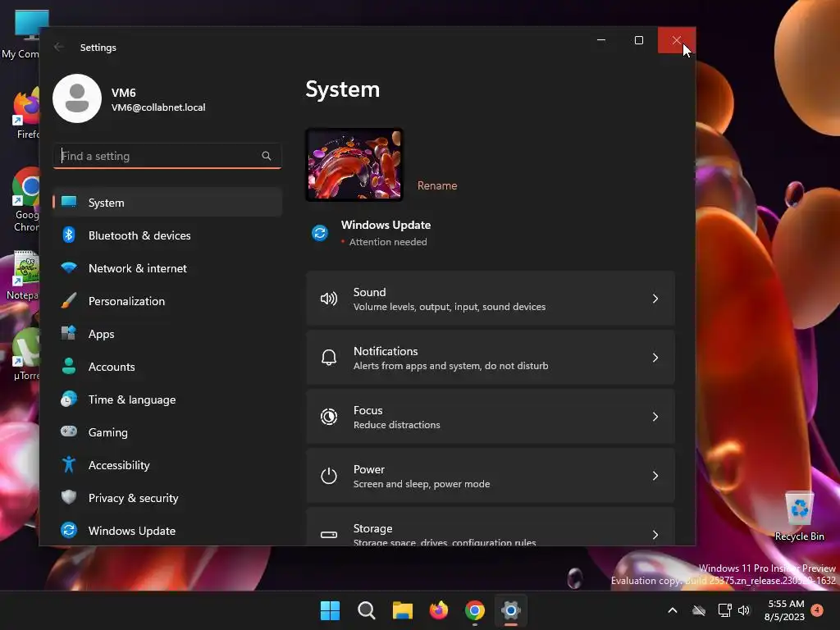Click the Apps icon in the sidebar
Screen dimensions: 840x630
pos(69,333)
